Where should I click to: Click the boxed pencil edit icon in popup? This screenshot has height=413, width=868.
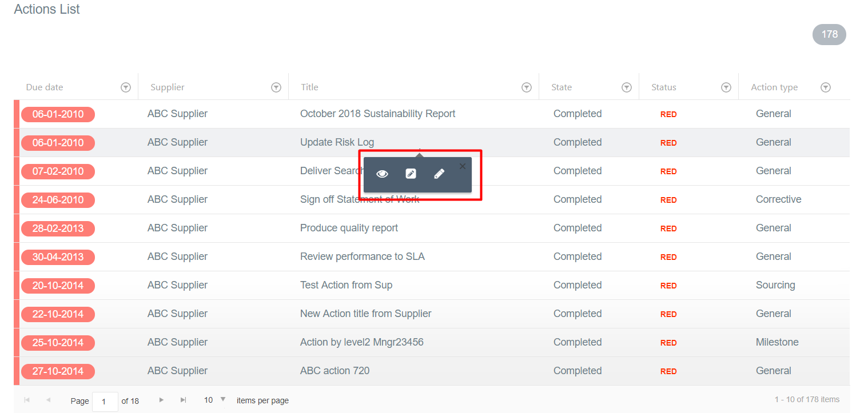pos(411,174)
